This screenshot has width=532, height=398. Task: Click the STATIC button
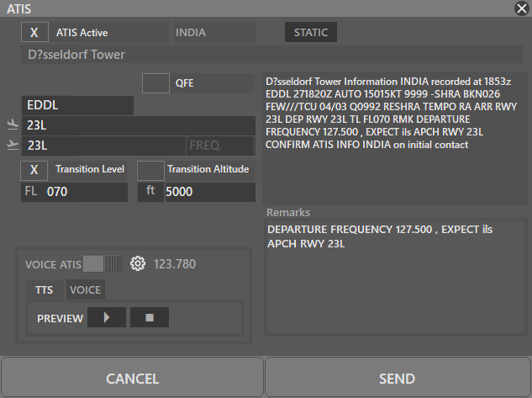311,33
